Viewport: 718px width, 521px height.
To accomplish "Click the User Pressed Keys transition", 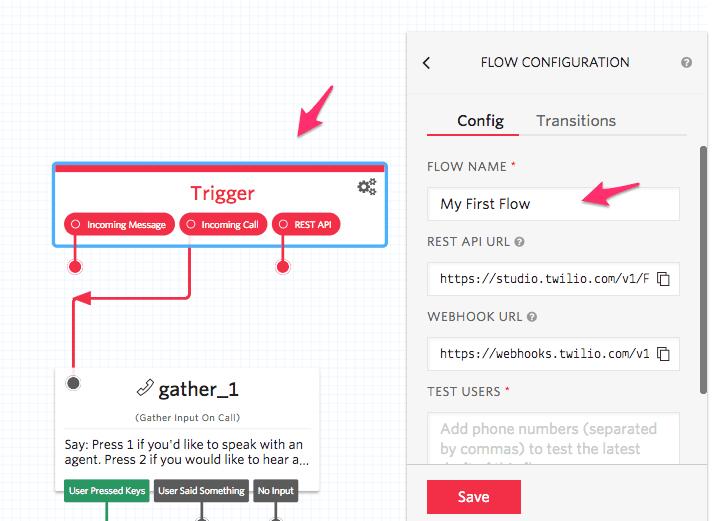I will [x=107, y=491].
